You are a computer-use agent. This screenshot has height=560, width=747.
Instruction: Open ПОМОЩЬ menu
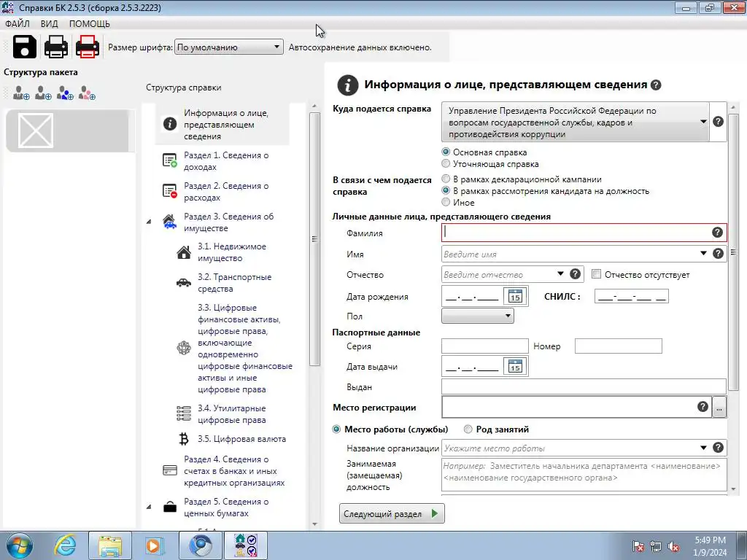(89, 24)
